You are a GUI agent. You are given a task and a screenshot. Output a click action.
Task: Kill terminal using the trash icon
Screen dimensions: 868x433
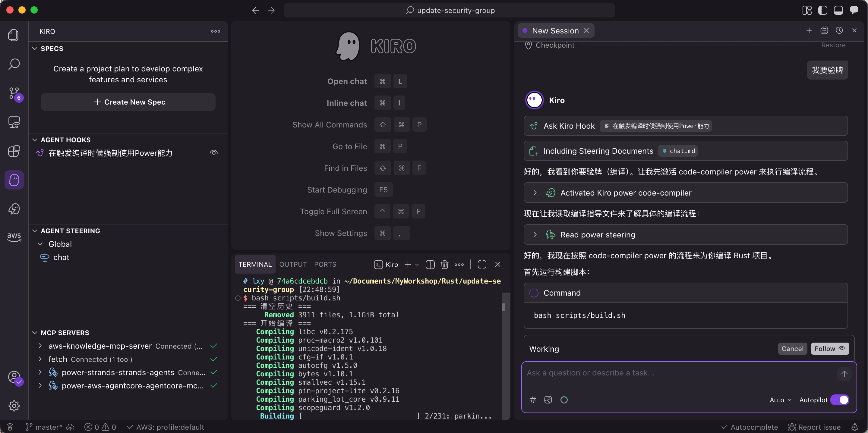444,265
